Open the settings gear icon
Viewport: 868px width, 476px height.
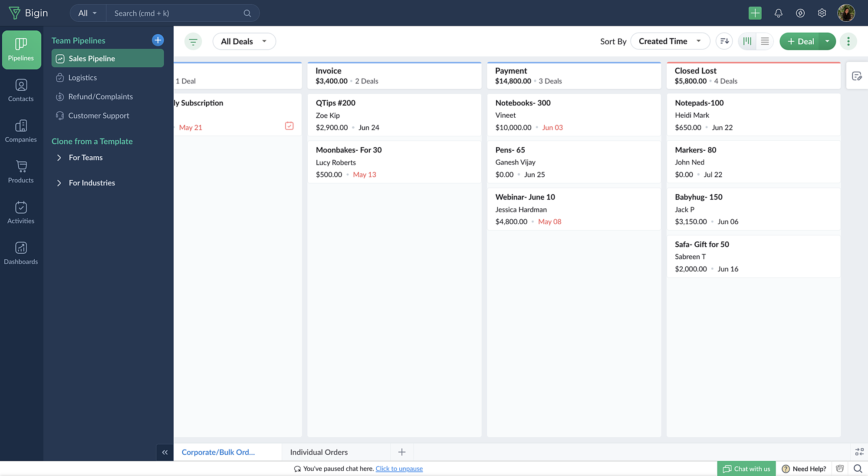pos(822,13)
